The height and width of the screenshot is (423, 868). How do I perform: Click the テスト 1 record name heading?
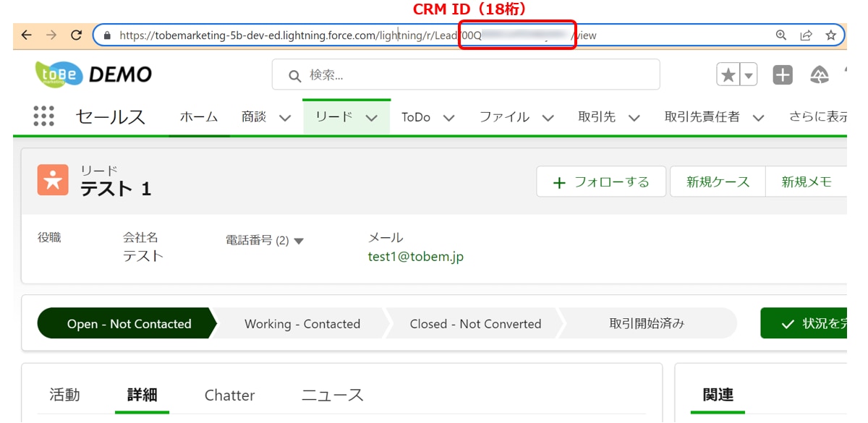pyautogui.click(x=116, y=189)
